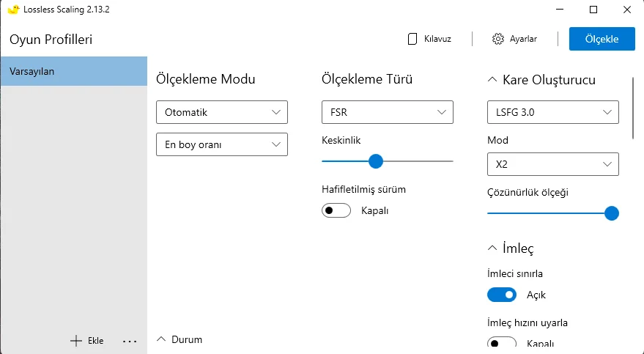The height and width of the screenshot is (354, 644).
Task: Open the X2 Mod dropdown
Action: click(553, 164)
